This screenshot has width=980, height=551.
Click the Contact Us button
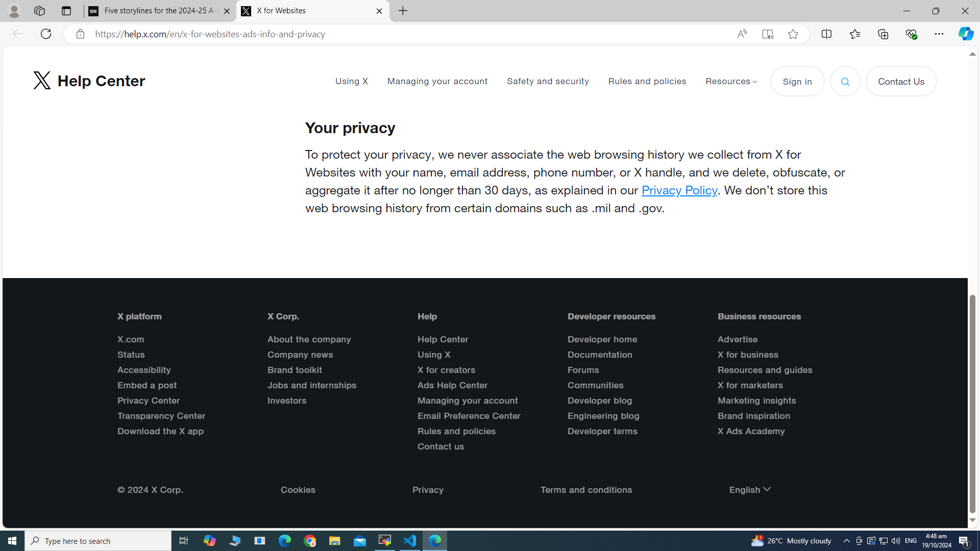901,81
